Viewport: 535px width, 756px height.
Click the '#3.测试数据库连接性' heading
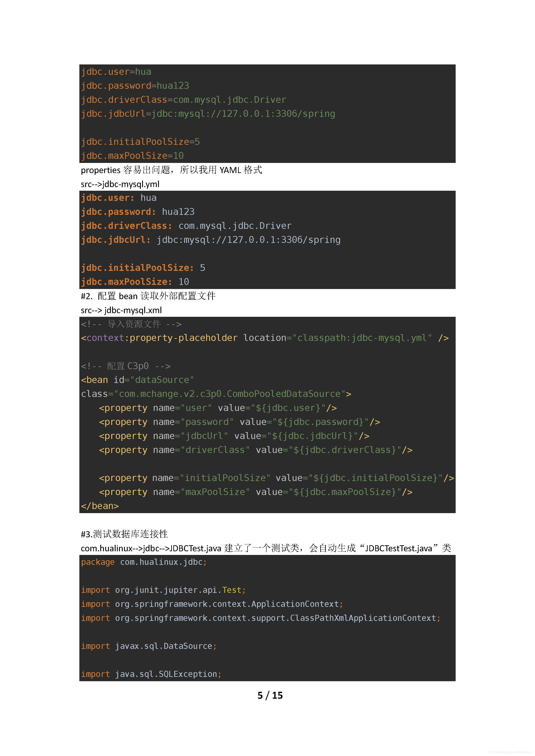[x=124, y=534]
